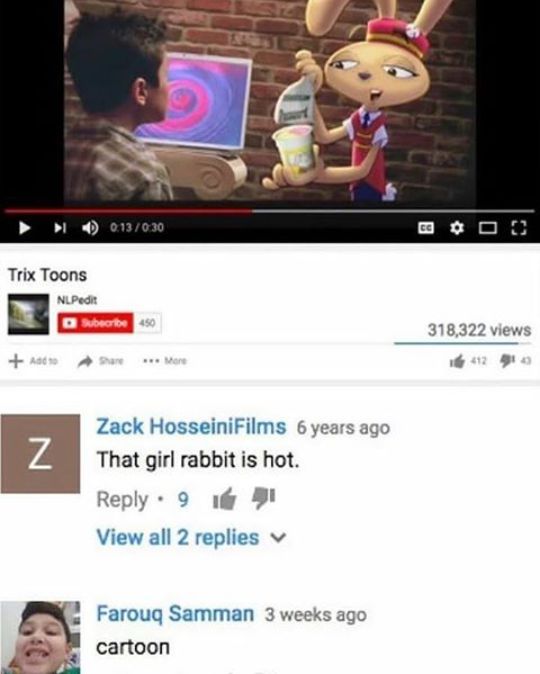
Task: Like the video with thumbs up 412
Action: tap(468, 361)
